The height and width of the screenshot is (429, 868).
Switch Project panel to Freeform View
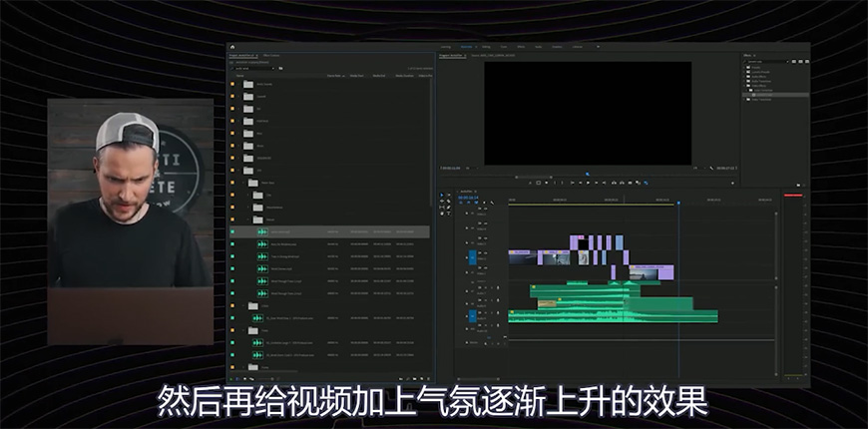coord(251,379)
